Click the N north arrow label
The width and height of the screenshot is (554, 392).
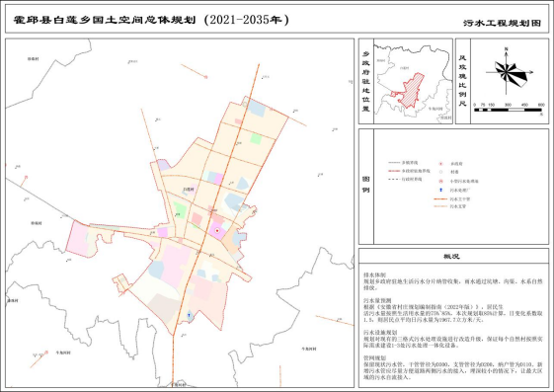(507, 49)
